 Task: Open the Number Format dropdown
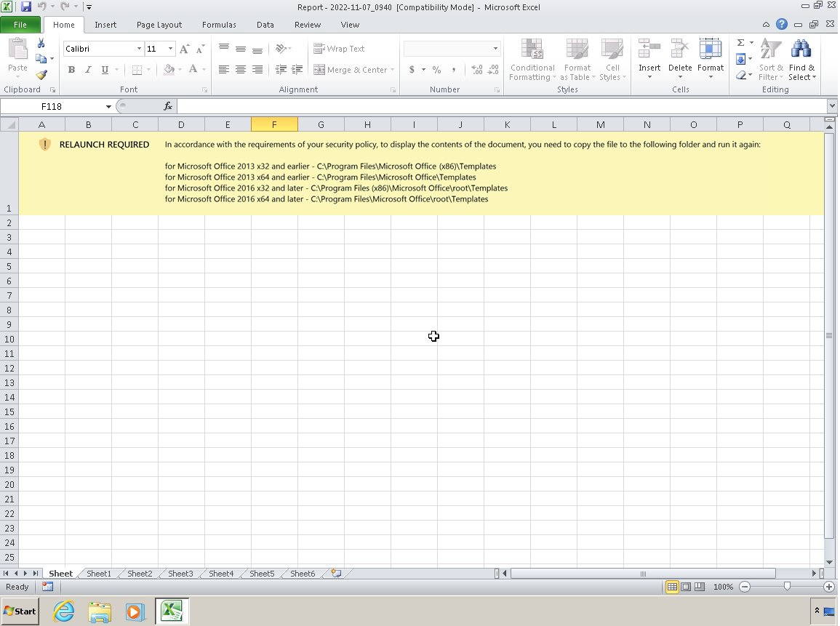tap(495, 49)
